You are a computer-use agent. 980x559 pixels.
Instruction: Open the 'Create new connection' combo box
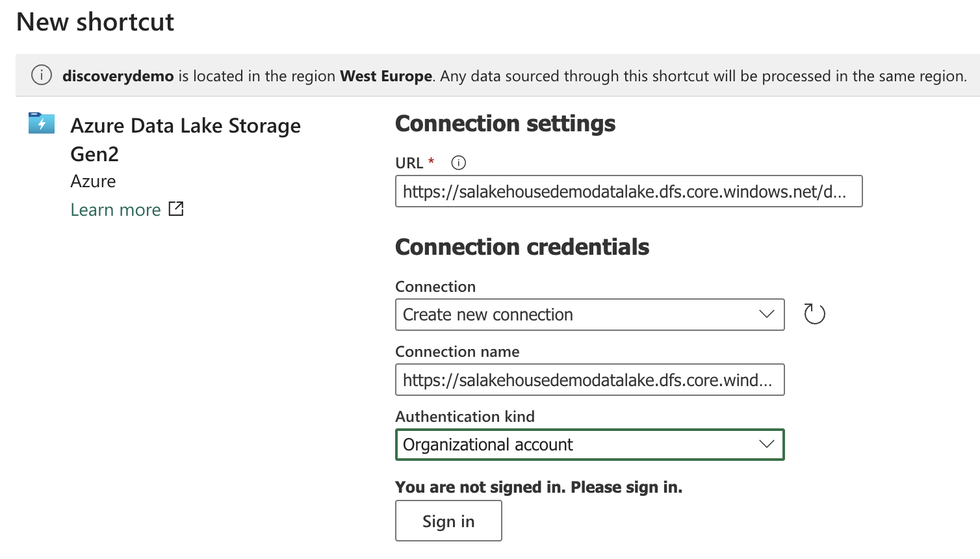point(578,315)
